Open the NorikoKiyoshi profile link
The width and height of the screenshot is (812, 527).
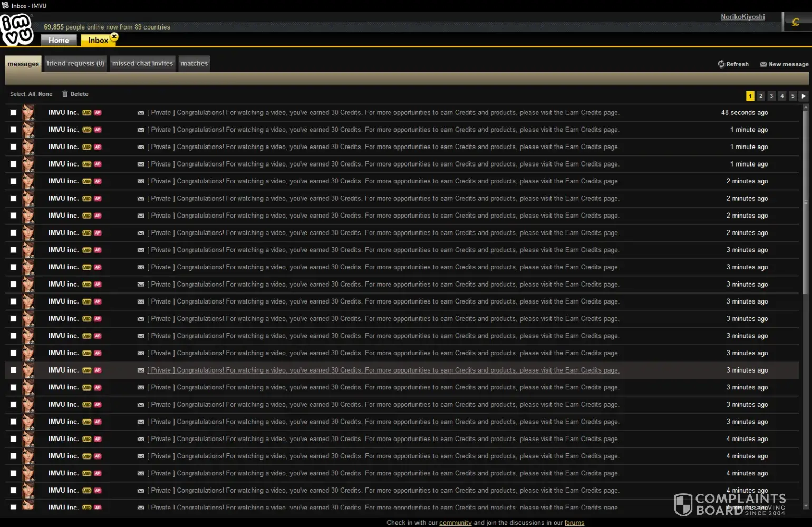[x=742, y=17]
